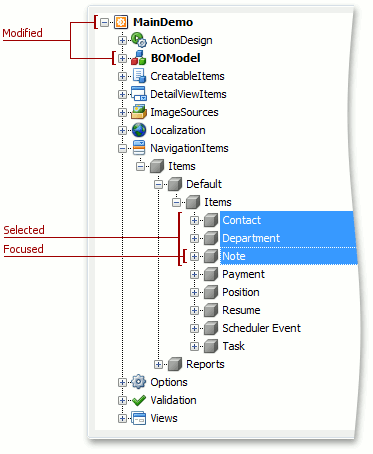Expand the Options node
Image resolution: width=373 pixels, height=454 pixels.
(x=122, y=382)
